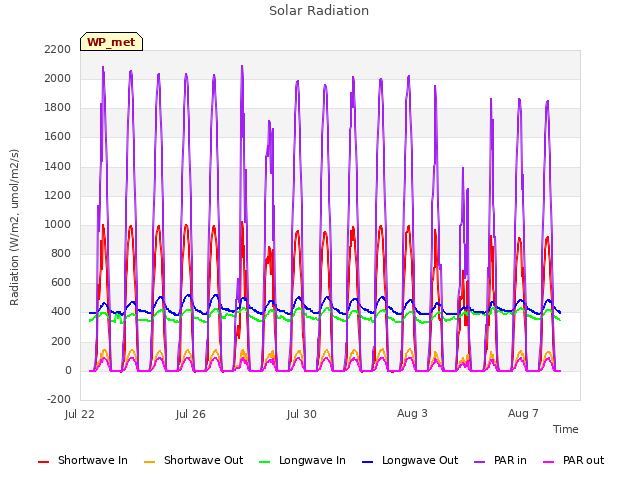Image resolution: width=640 pixels, height=480 pixels.
Task: Click the 400 y-axis tick label
Action: point(61,312)
